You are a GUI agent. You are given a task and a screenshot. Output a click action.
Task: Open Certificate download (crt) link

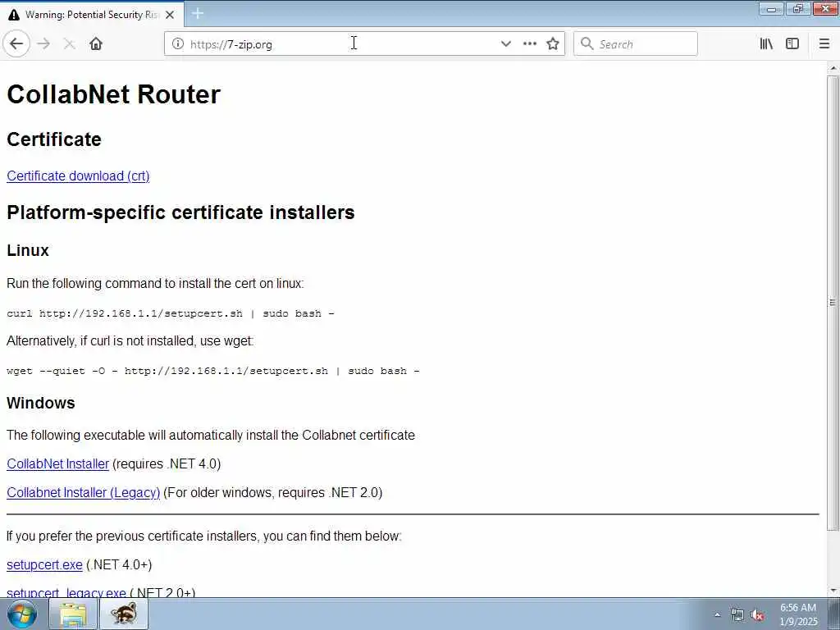(78, 176)
